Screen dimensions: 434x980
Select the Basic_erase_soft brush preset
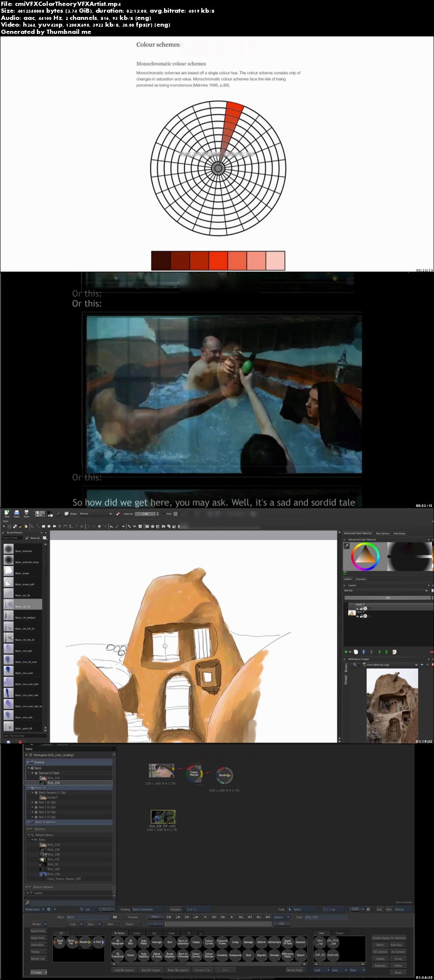pyautogui.click(x=23, y=582)
